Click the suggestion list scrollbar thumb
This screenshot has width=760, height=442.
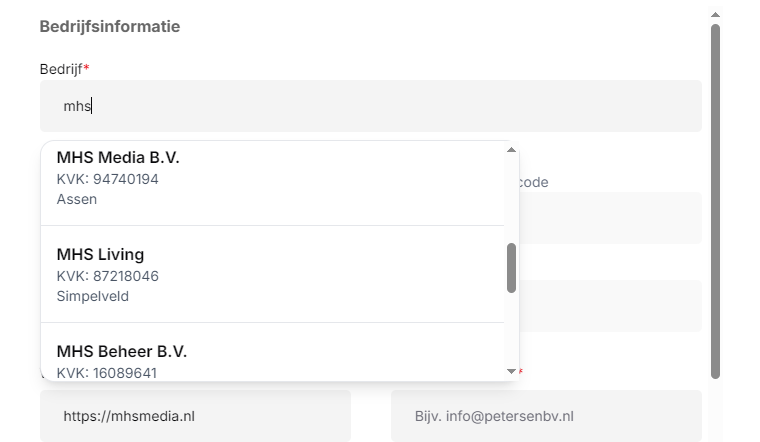(x=511, y=267)
